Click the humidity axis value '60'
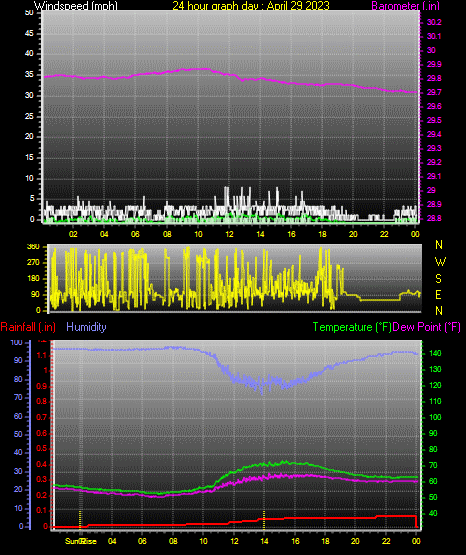 click(18, 416)
